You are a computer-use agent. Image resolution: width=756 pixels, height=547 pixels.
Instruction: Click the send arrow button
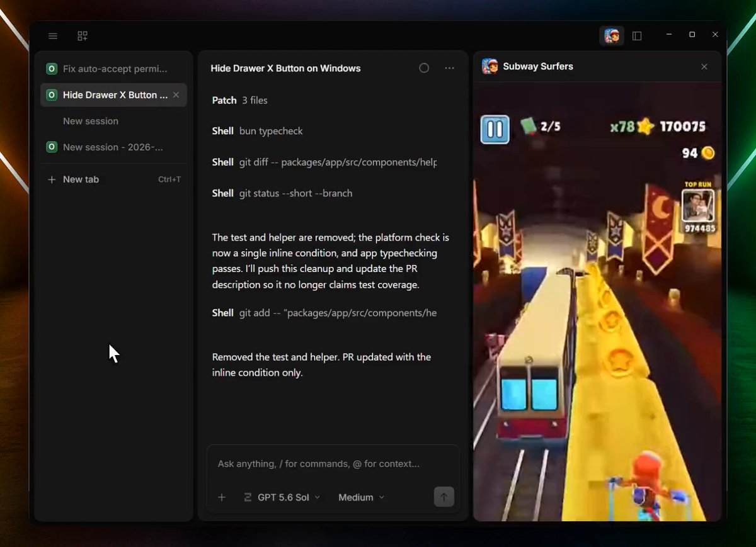point(444,497)
